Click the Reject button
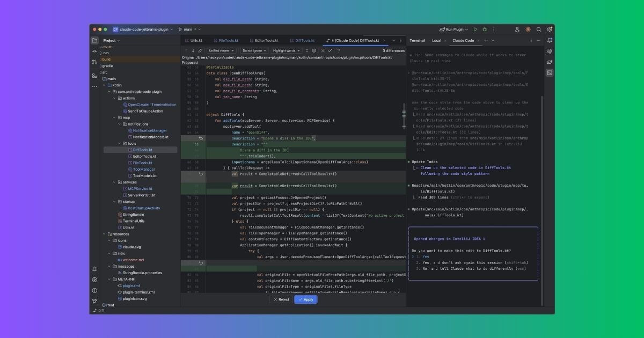644x338 pixels. tap(281, 299)
